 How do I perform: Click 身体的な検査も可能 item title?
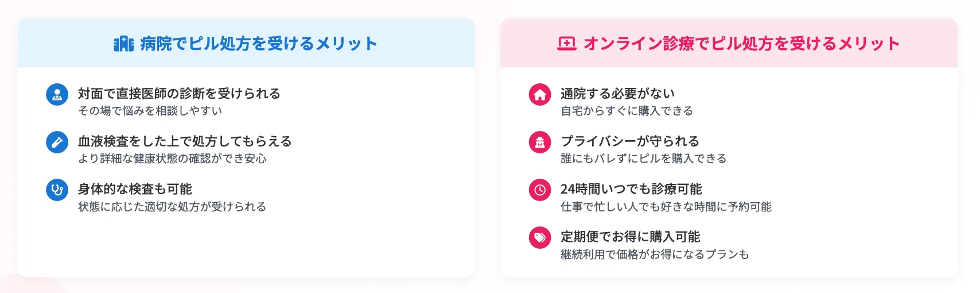(135, 188)
